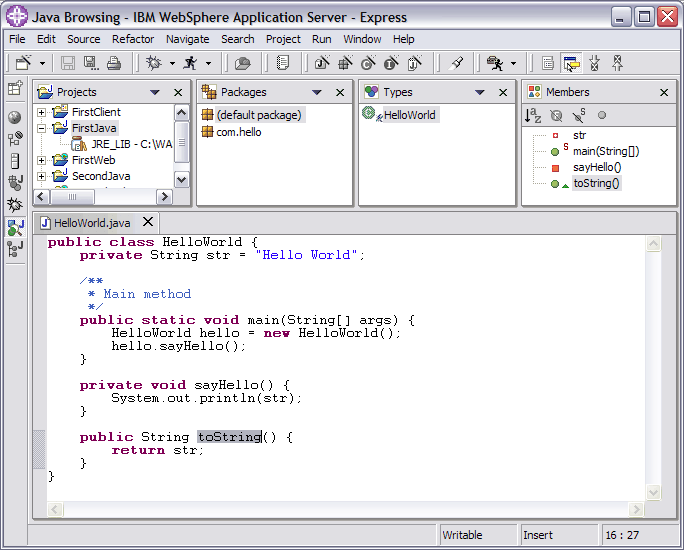Open the Debug dropdown arrow

tap(172, 63)
